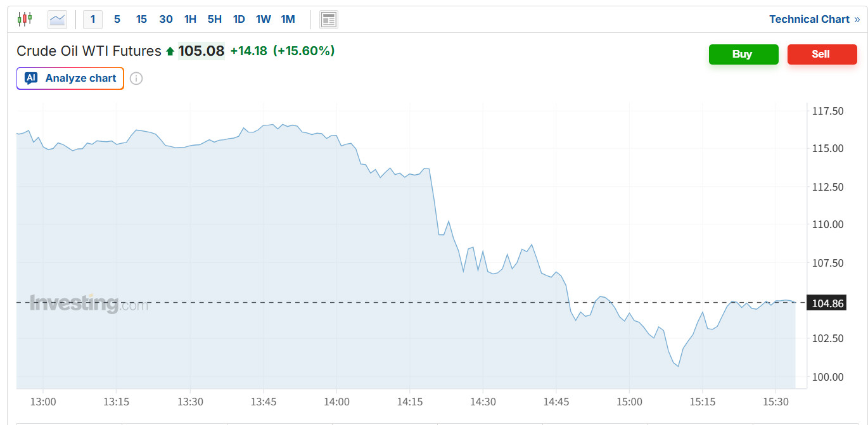868x425 pixels.
Task: Choose the 5H timeframe
Action: (x=215, y=20)
